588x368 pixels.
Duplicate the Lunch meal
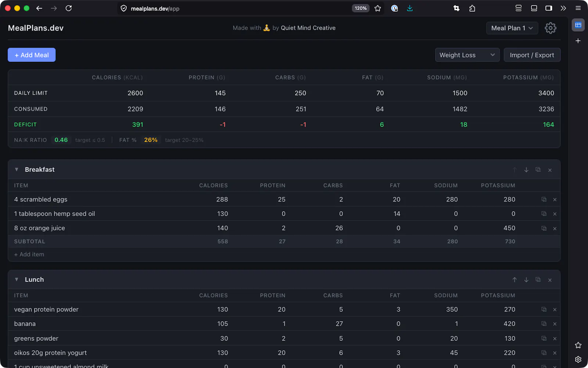pos(538,280)
